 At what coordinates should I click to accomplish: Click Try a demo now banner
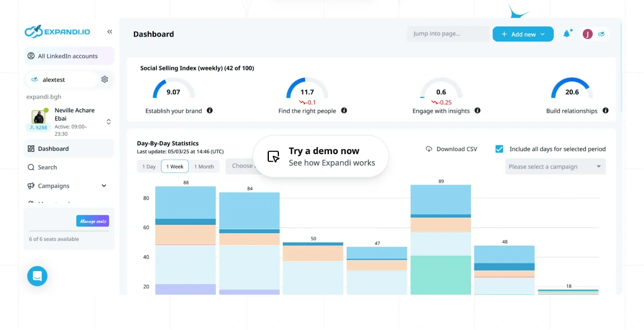click(x=321, y=156)
